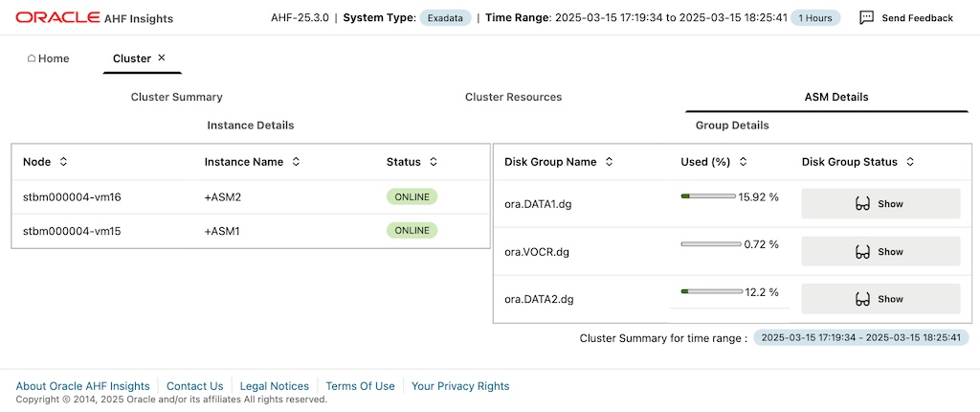The height and width of the screenshot is (412, 980).
Task: Click the ora.DATA1.dg usage bar
Action: click(x=711, y=196)
